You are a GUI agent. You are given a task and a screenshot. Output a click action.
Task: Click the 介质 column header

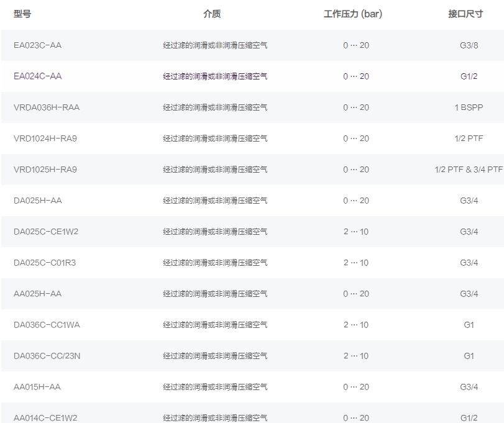[212, 14]
